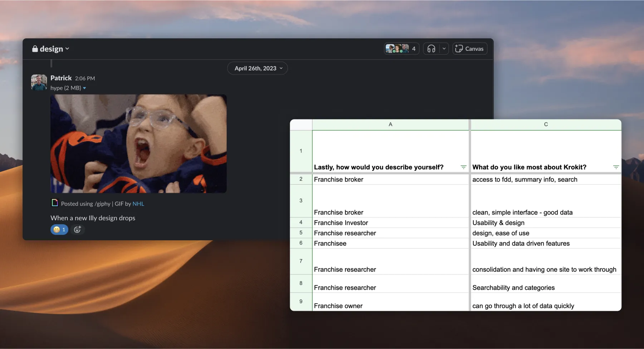Click the 2:06 PM message timestamp
644x349 pixels.
click(x=85, y=78)
